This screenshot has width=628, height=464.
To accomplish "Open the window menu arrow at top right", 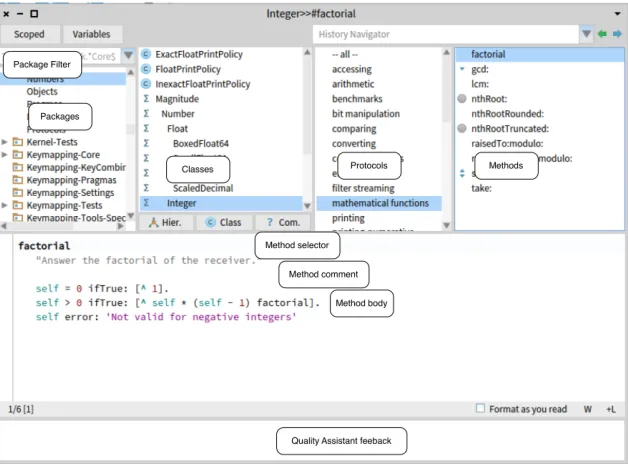I will [617, 14].
